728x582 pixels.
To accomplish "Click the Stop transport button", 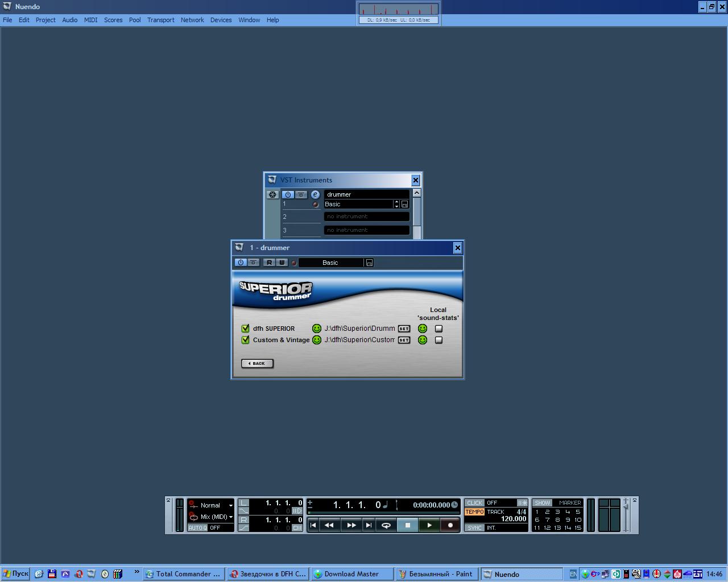I will pos(407,525).
